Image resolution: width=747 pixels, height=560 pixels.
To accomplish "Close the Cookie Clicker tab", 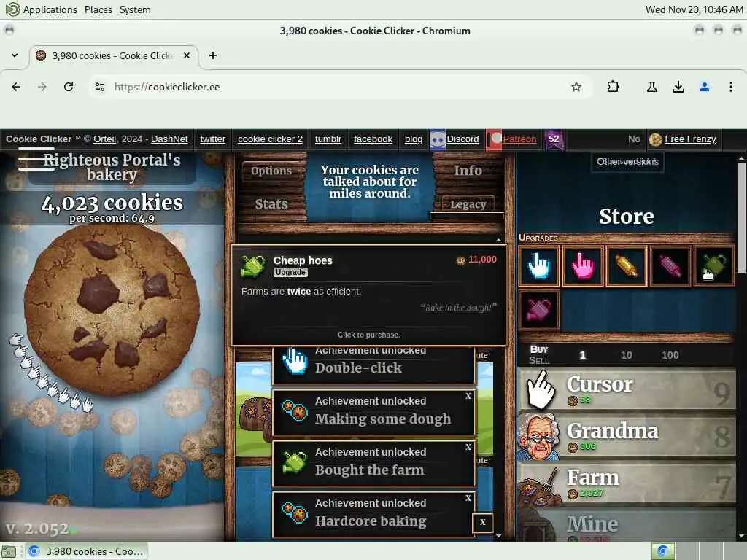I will tap(187, 55).
